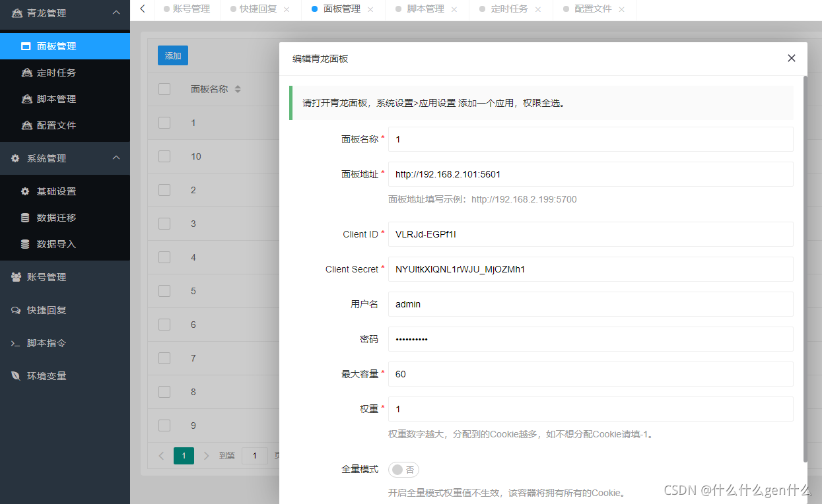Click the 面板名称 input field
Viewport: 822px width, 504px height.
click(x=590, y=139)
